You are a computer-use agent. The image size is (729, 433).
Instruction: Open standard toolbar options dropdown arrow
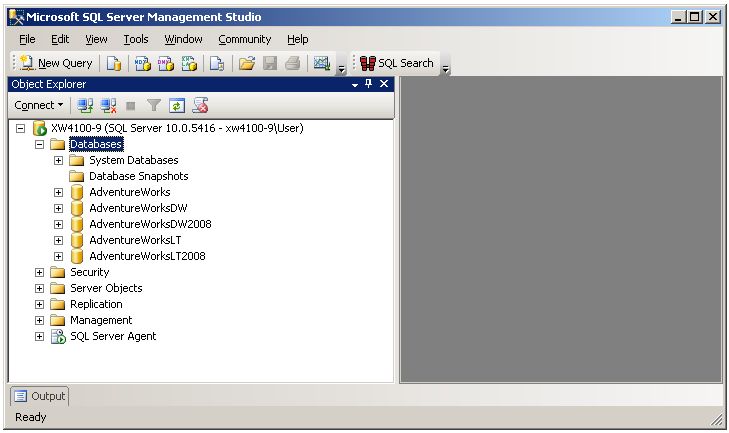point(342,69)
